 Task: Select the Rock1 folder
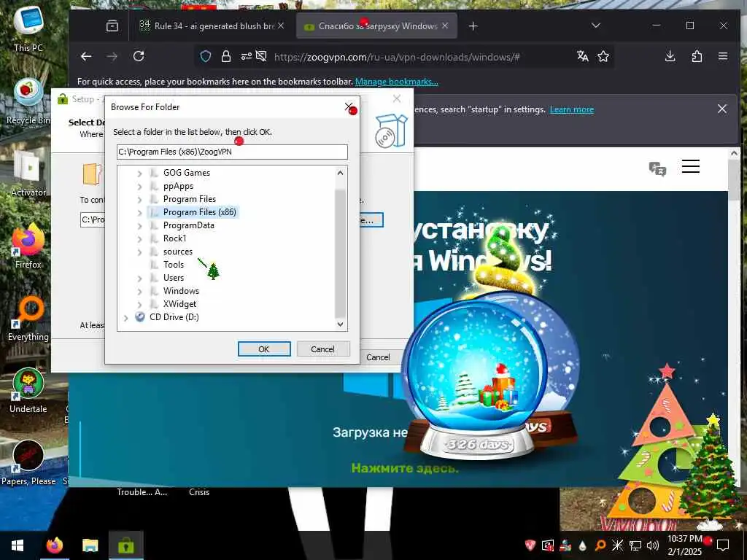[174, 238]
